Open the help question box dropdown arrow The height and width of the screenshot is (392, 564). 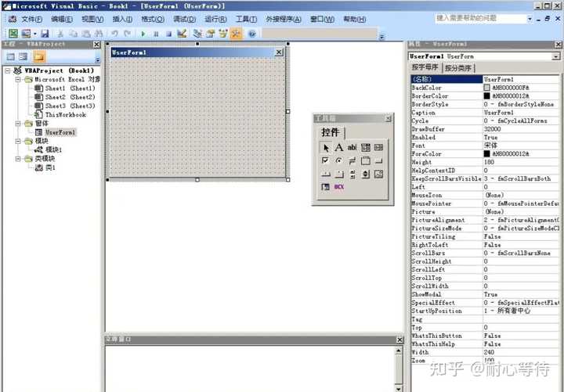coord(530,19)
